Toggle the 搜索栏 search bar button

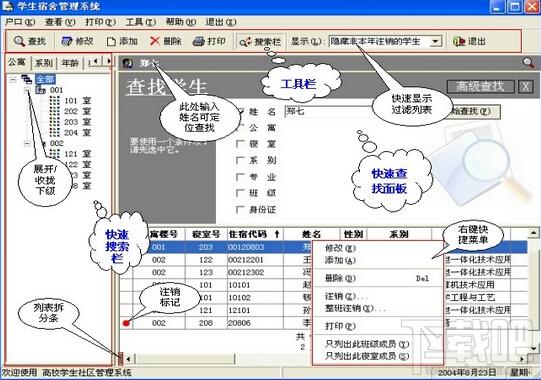260,42
